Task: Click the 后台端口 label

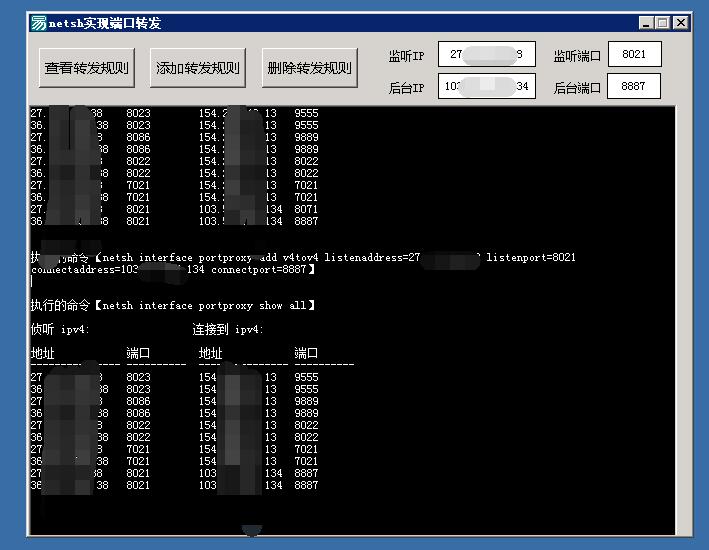Action: [577, 88]
